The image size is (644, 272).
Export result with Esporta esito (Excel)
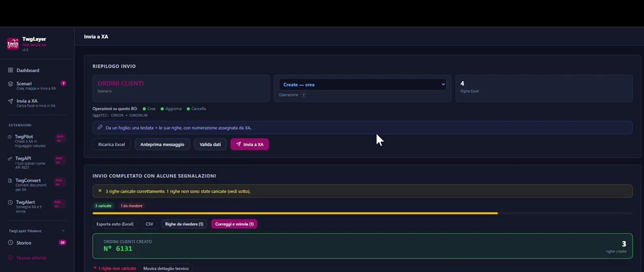[x=115, y=224]
